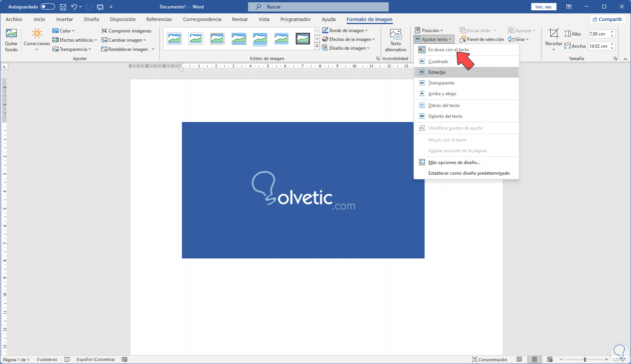The width and height of the screenshot is (631, 364).
Task: Open Borde de imagen dropdown
Action: (345, 30)
